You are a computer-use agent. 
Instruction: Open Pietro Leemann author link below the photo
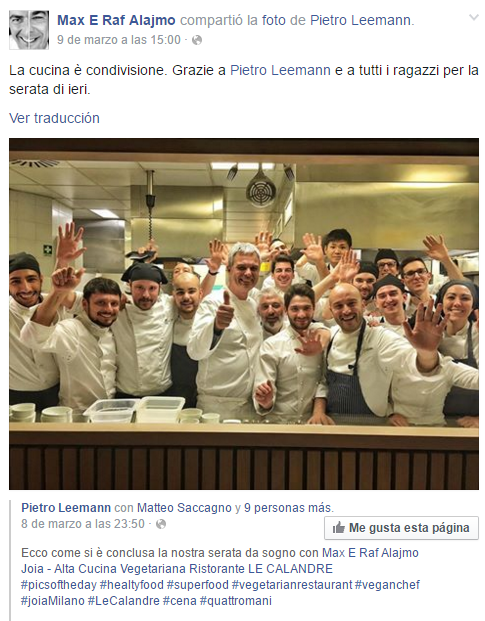tap(66, 508)
